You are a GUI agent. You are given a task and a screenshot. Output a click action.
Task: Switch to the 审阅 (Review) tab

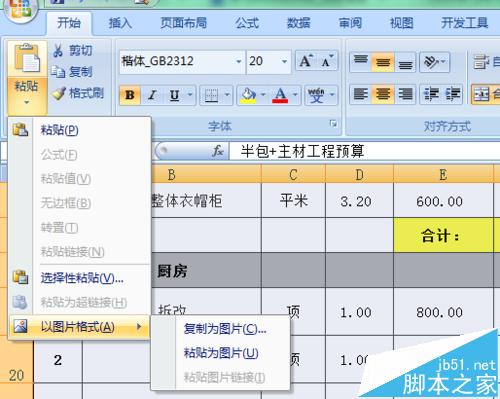(350, 23)
